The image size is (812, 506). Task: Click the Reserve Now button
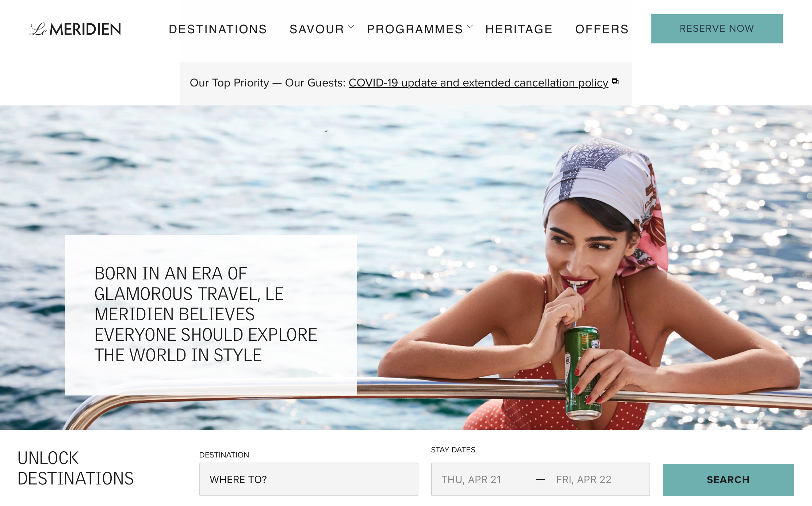[717, 29]
